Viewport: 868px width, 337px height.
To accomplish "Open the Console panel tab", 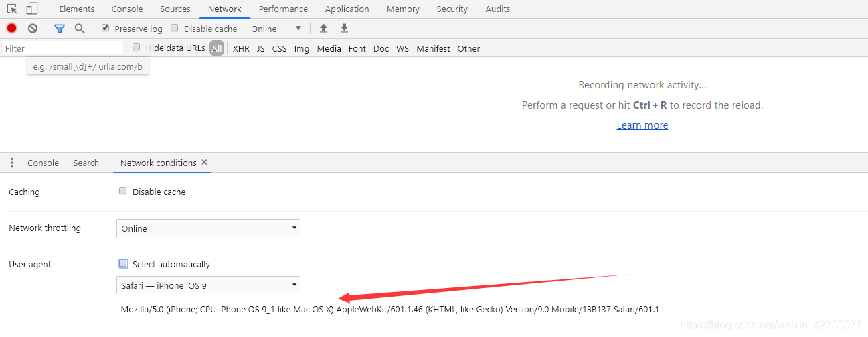I will point(127,9).
